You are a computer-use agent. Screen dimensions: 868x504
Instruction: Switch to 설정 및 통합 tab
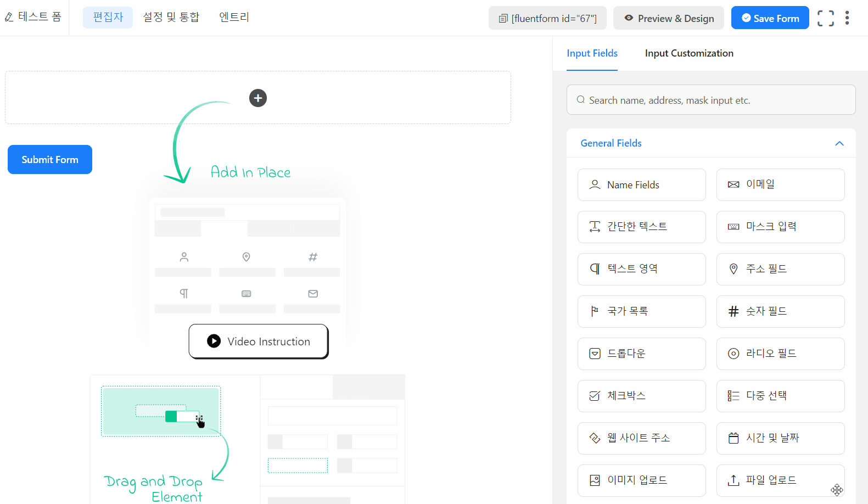[171, 18]
